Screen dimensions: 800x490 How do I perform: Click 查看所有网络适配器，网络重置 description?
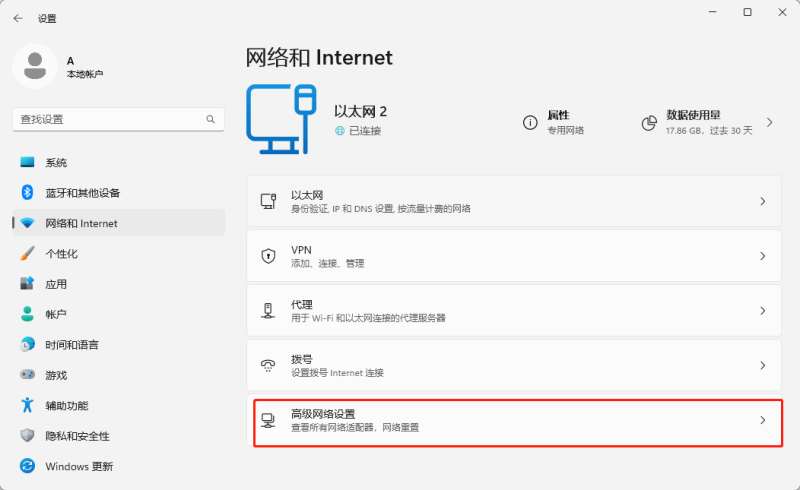tap(355, 427)
